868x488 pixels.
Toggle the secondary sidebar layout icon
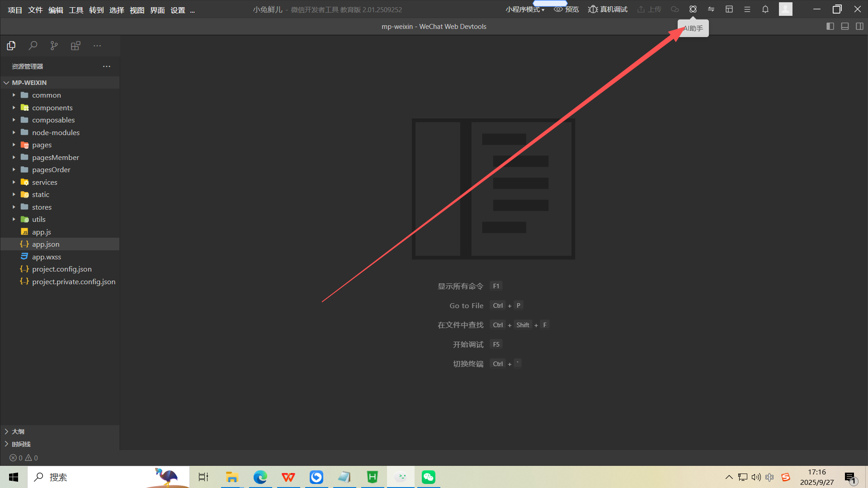coord(859,26)
